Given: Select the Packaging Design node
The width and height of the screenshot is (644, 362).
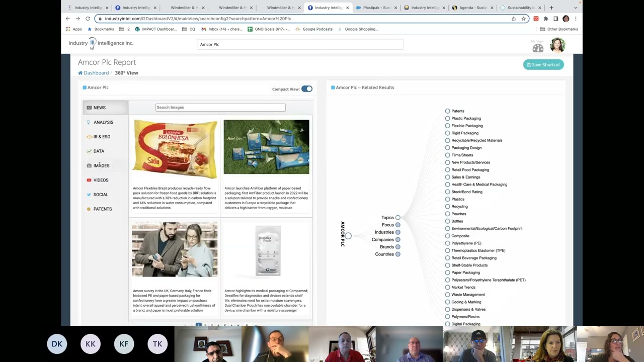Looking at the screenshot, I should click(x=447, y=148).
